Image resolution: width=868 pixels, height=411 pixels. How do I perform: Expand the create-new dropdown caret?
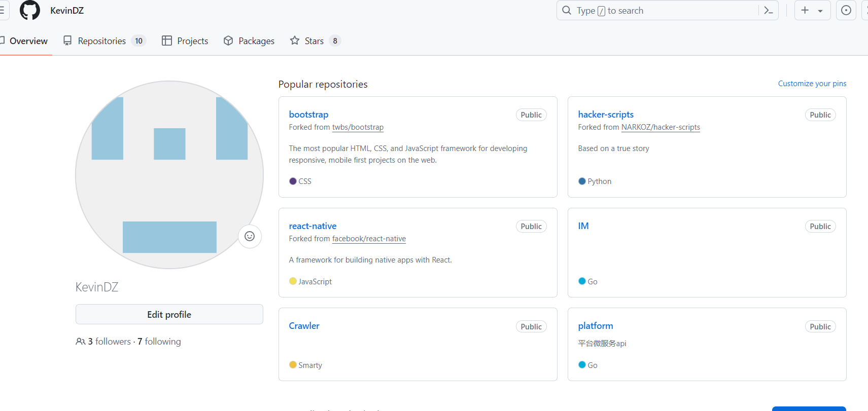click(820, 11)
